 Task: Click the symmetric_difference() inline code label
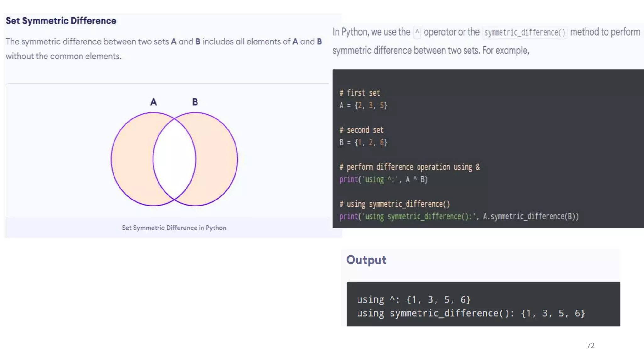pyautogui.click(x=525, y=32)
